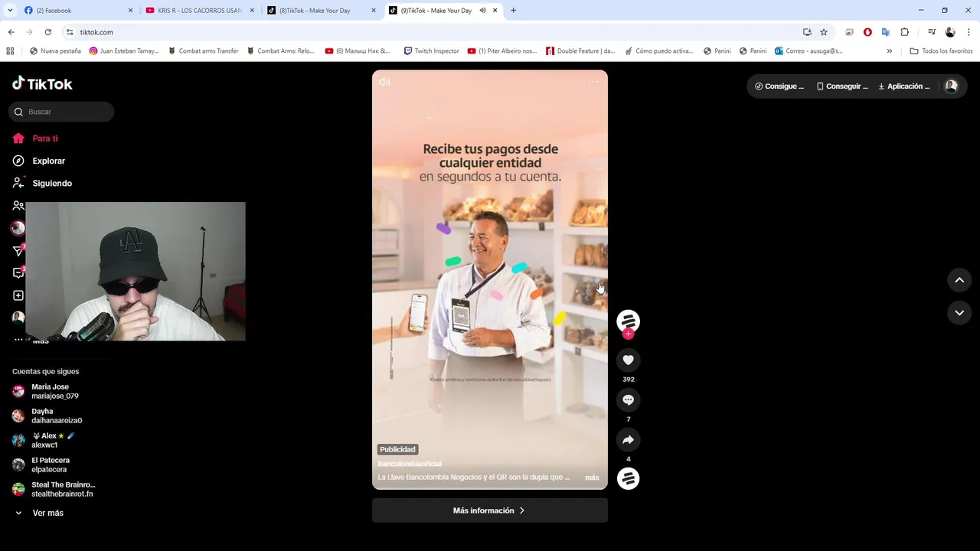Viewport: 980px width, 551px height.
Task: Expand the caption with más
Action: (592, 478)
